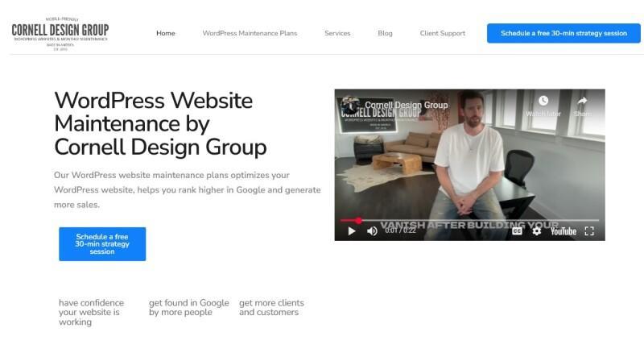Viewport: 644px width, 349px height.
Task: Play the YouTube video
Action: click(x=352, y=231)
